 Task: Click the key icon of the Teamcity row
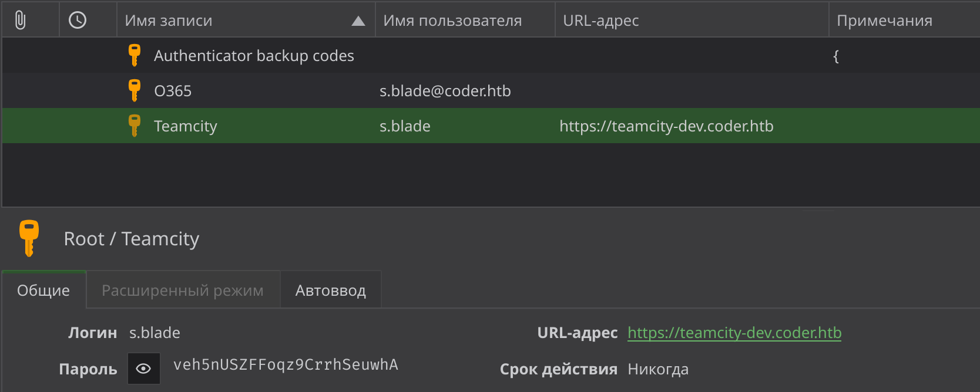coord(135,126)
